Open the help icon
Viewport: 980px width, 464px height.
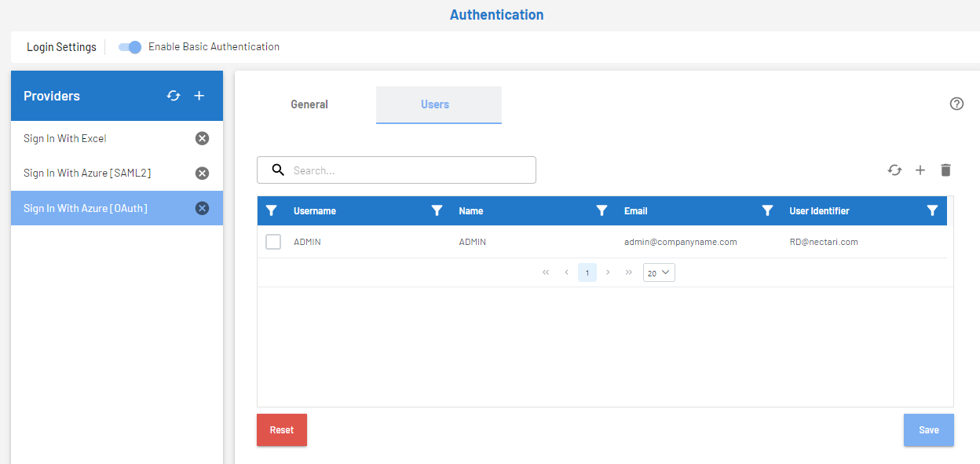pos(956,104)
